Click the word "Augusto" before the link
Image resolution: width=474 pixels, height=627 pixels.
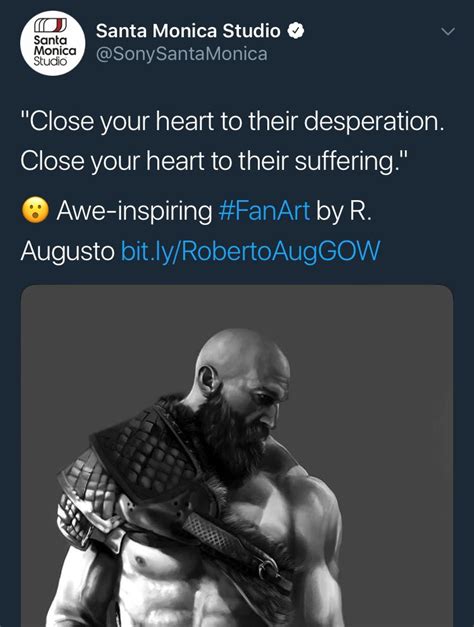tap(68, 252)
